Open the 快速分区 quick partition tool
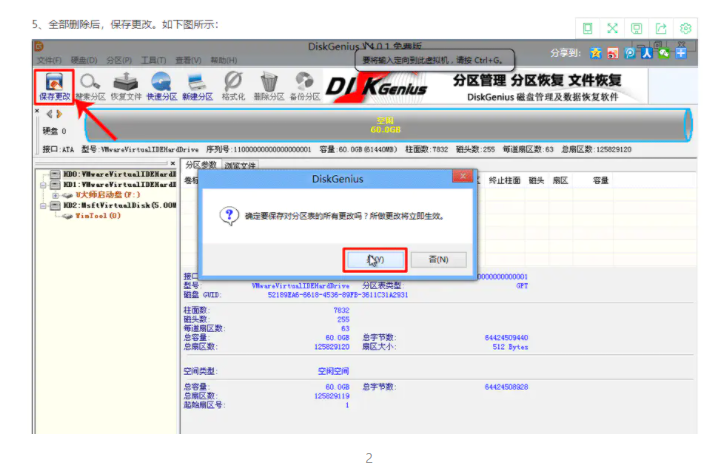Image resolution: width=720 pixels, height=471 pixels. coord(162,86)
